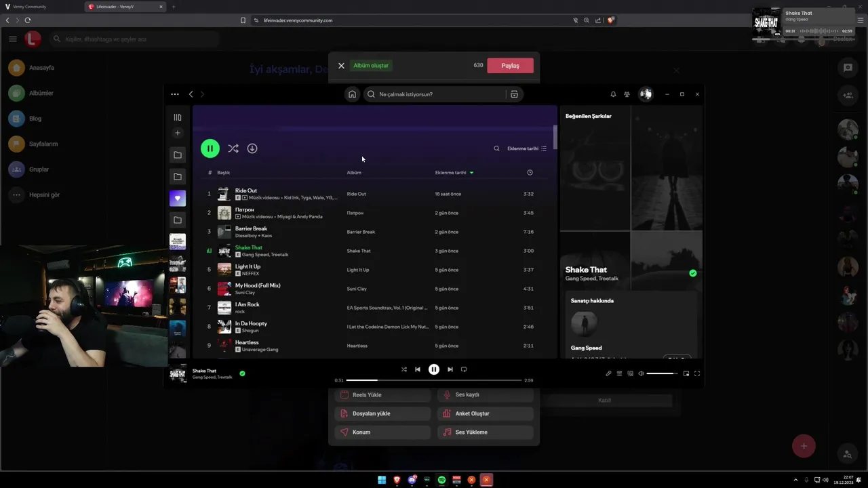Click Ses kaydı in Lifeinvader

(486, 394)
